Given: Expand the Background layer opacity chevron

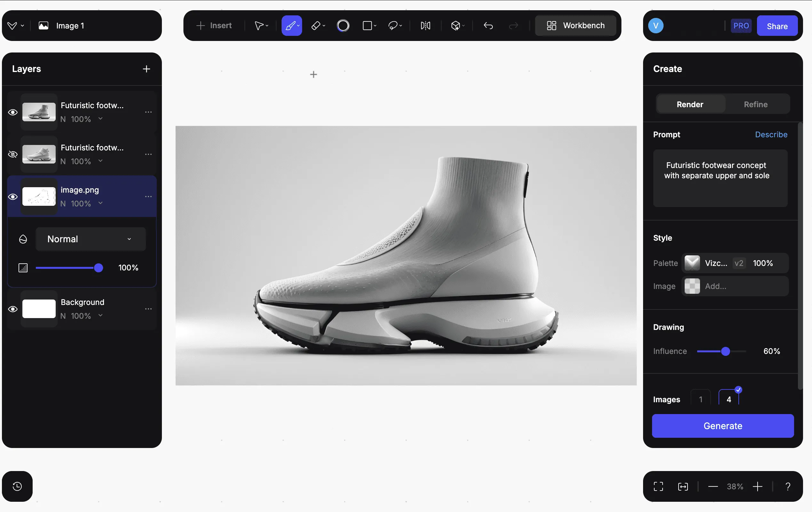Looking at the screenshot, I should click(x=100, y=316).
